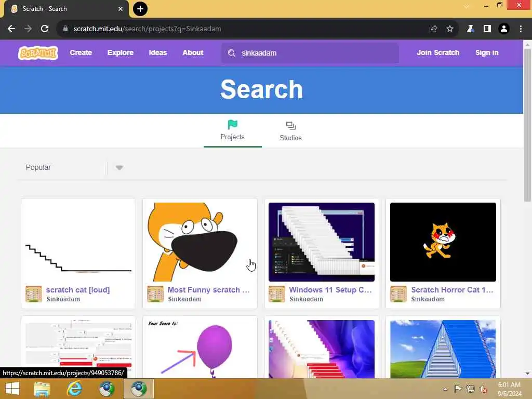
Task: Open the Windows 11 Setup cascading windows thumbnail
Action: (x=321, y=242)
